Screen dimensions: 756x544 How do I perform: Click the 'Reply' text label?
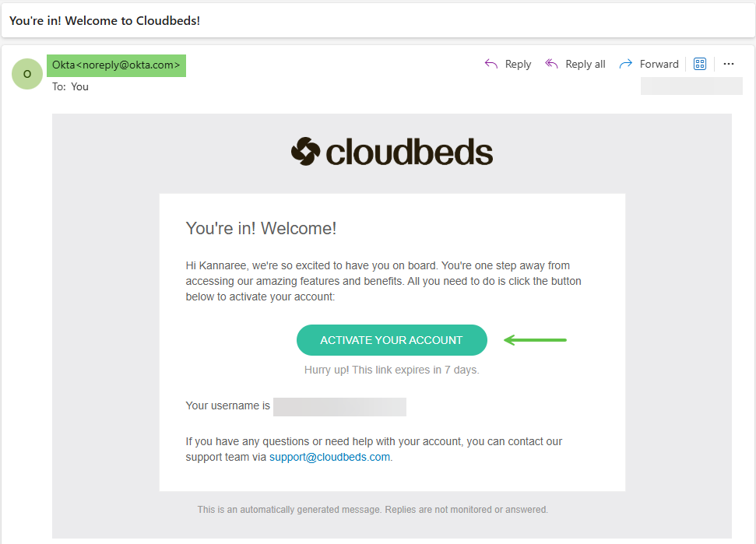518,64
